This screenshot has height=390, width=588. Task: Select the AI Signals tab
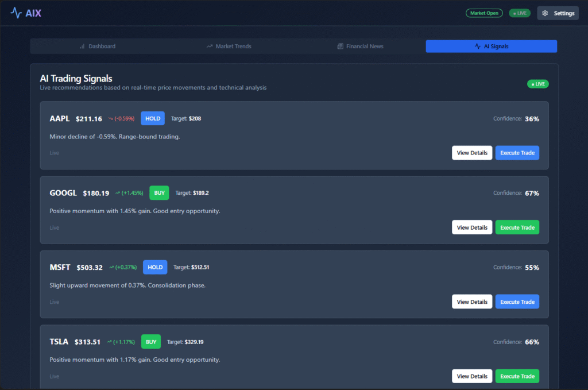[492, 46]
